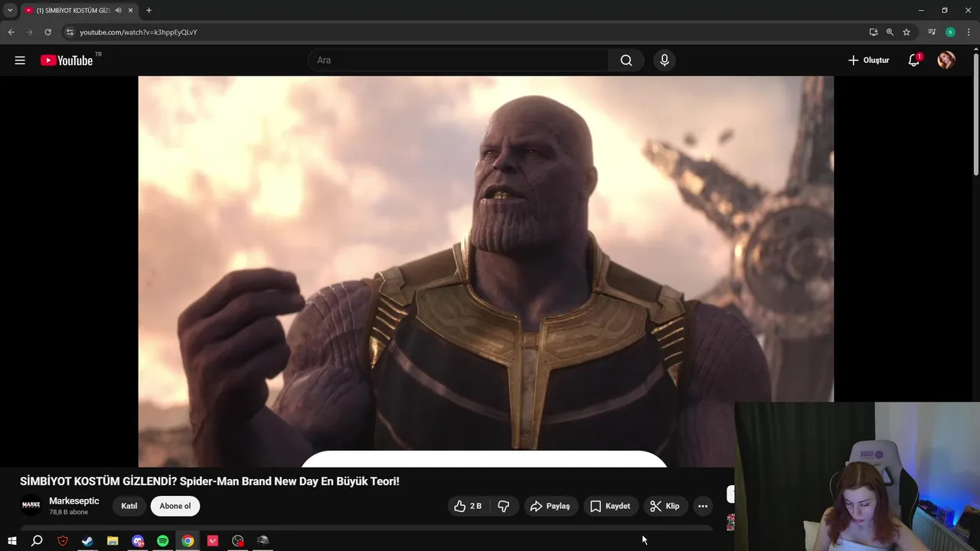
Task: Start voice search with microphone icon
Action: coord(665,60)
